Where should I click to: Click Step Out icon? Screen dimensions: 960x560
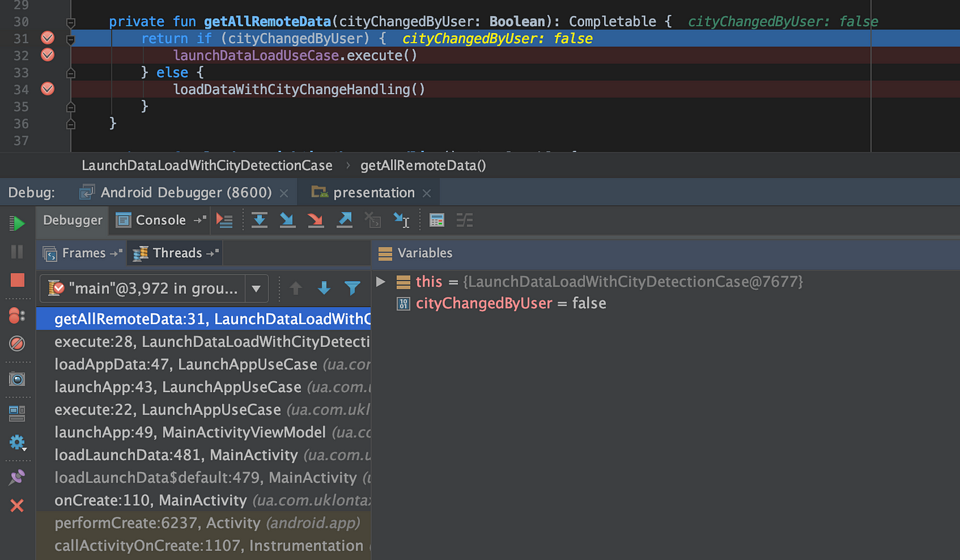[x=344, y=220]
